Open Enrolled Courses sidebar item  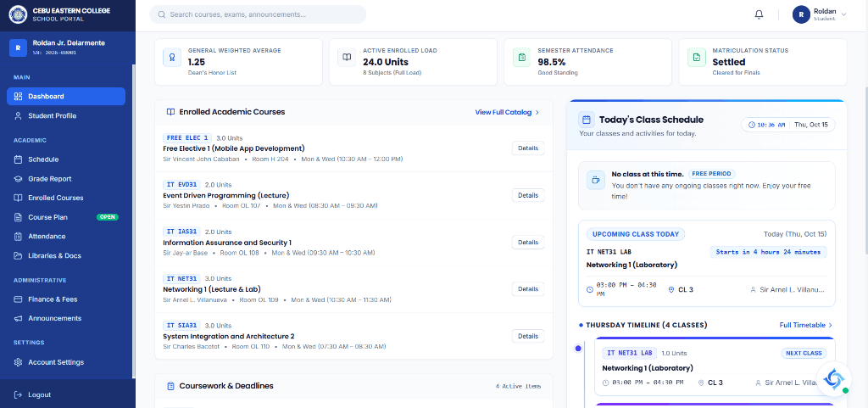click(66, 198)
